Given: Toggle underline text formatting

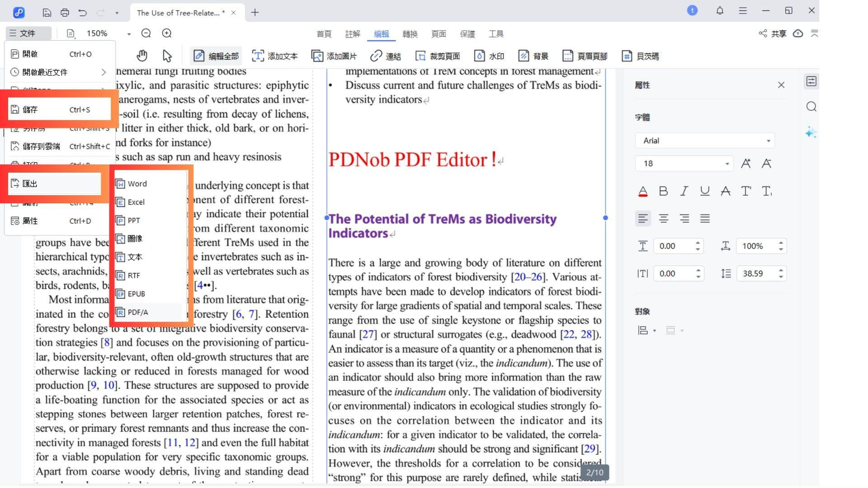Looking at the screenshot, I should point(704,191).
